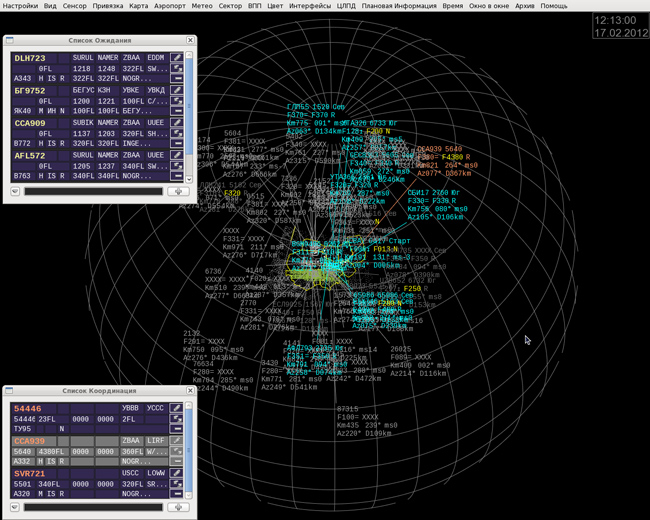
Task: Click the minus icon in CCA909 strip
Action: point(177,143)
